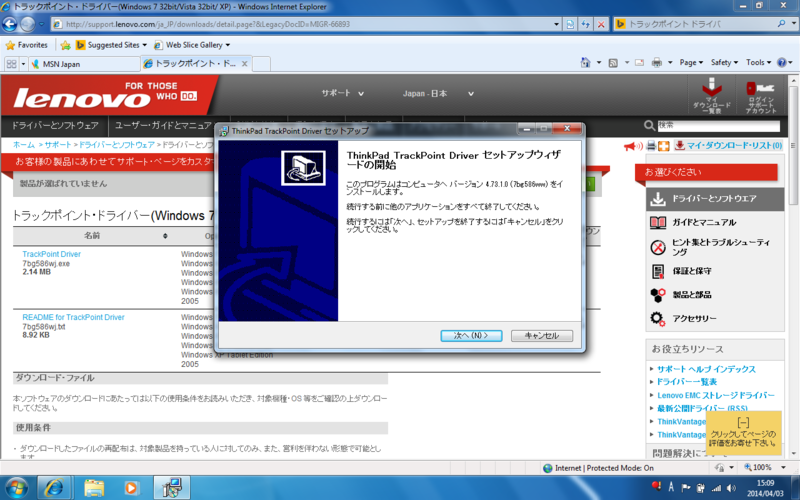
Task: Open Windows Explorer folder taskbar icon
Action: (x=94, y=488)
